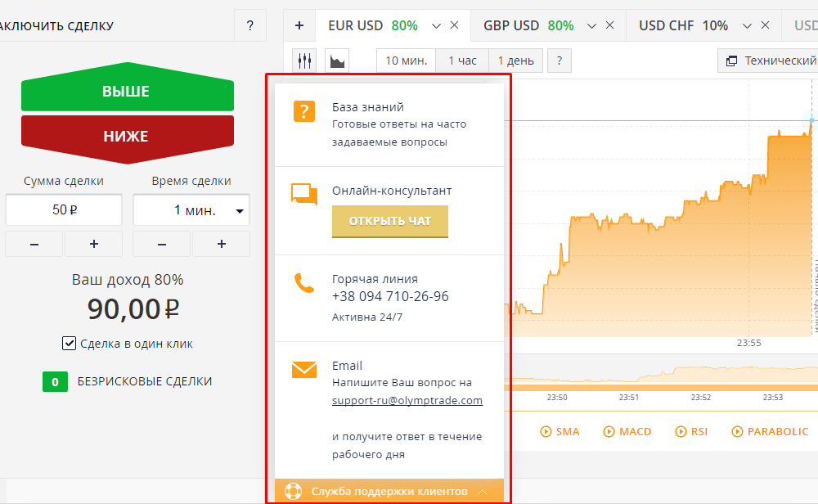Click the lifebuoy support service icon
The height and width of the screenshot is (504, 818).
tap(293, 492)
